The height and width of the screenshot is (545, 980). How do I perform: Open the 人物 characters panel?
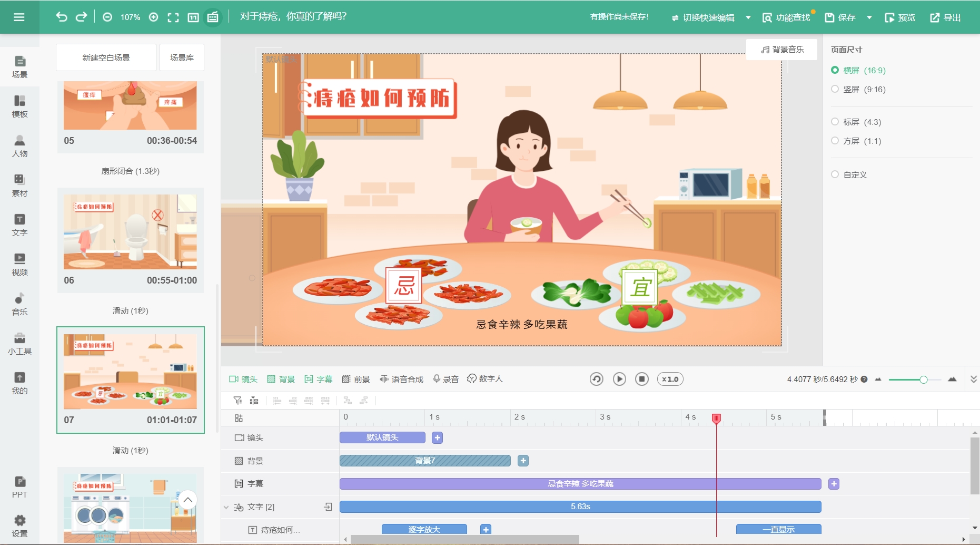[x=19, y=146]
